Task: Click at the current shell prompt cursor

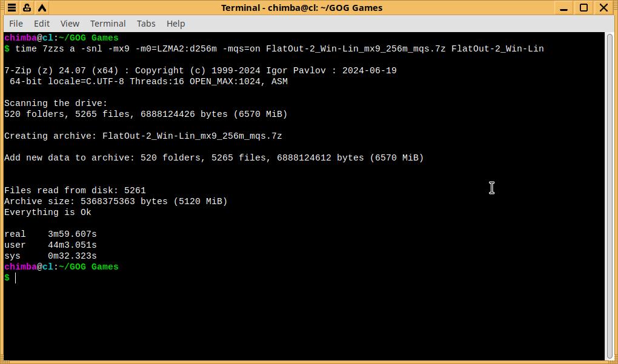Action: tap(16, 278)
